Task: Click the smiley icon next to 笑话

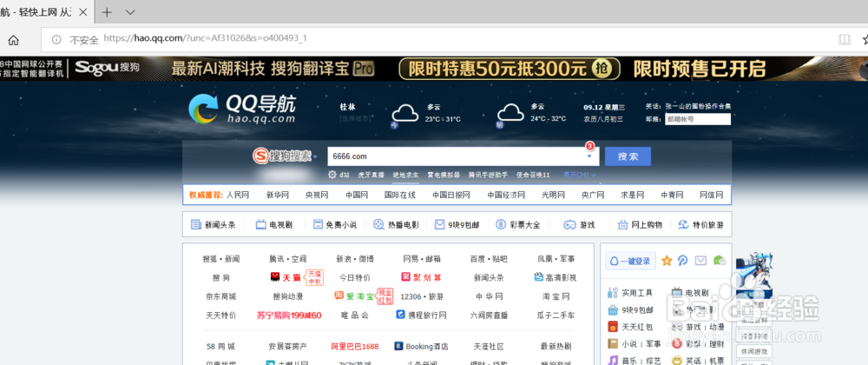Action: click(x=676, y=360)
